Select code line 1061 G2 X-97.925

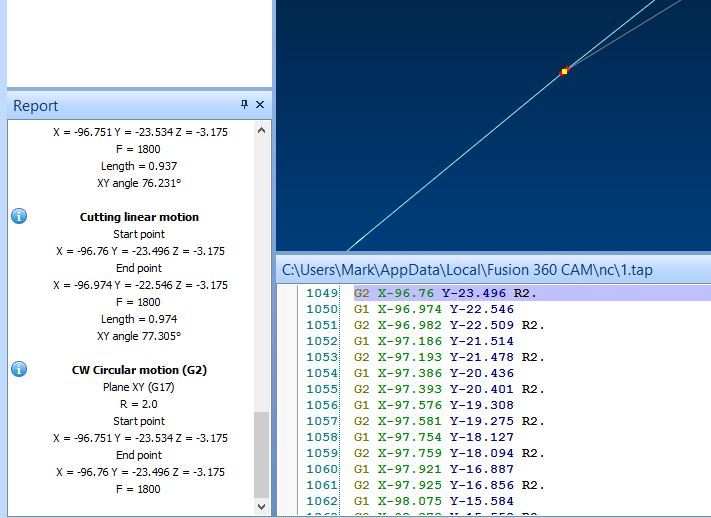(x=449, y=485)
